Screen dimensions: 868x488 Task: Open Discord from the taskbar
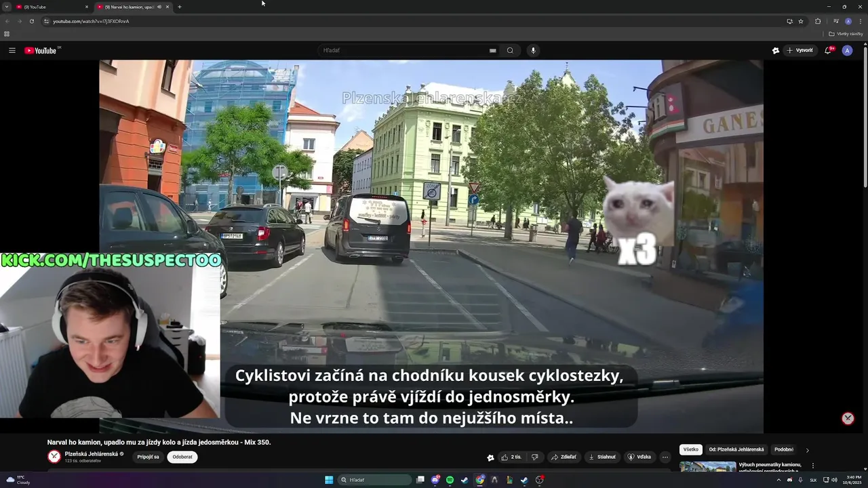(x=435, y=480)
